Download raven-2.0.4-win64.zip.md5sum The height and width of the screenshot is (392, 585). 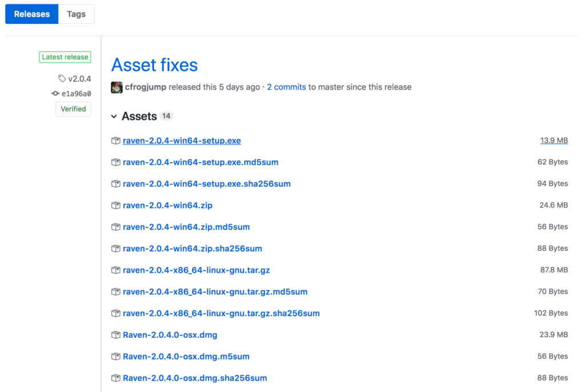click(x=186, y=227)
